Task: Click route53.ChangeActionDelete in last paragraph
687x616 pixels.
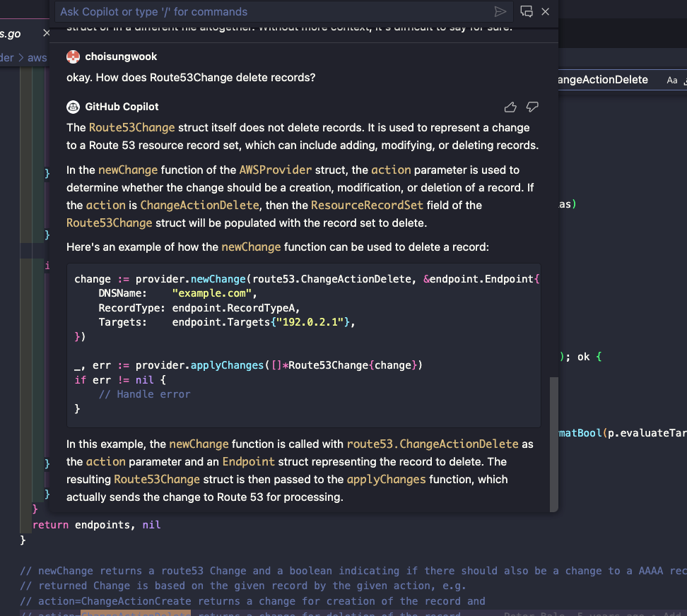Action: tap(433, 444)
